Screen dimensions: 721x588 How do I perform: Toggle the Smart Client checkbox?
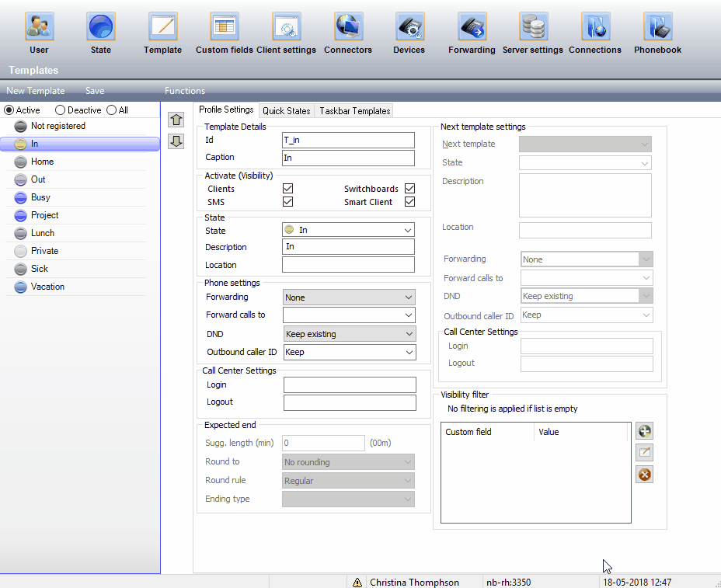(x=409, y=202)
